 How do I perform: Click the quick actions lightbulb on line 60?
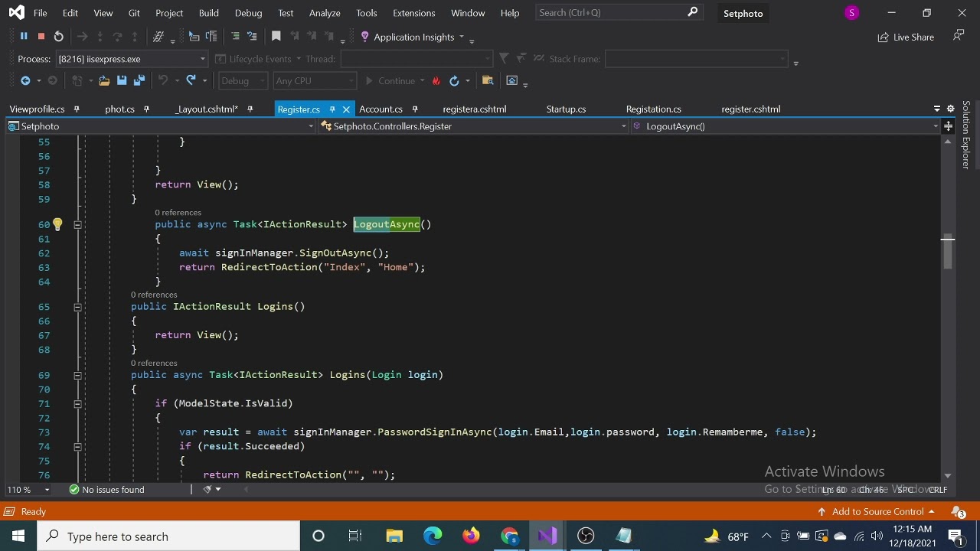pyautogui.click(x=57, y=224)
